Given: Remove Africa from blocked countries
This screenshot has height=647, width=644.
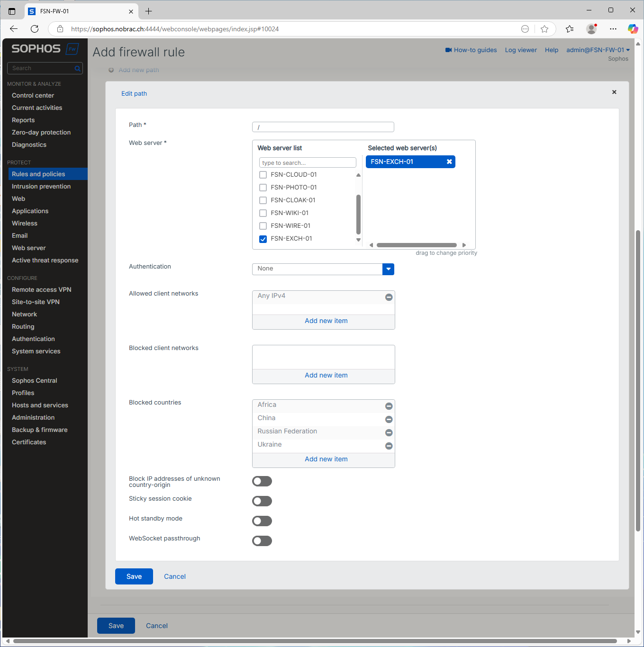Looking at the screenshot, I should [389, 406].
